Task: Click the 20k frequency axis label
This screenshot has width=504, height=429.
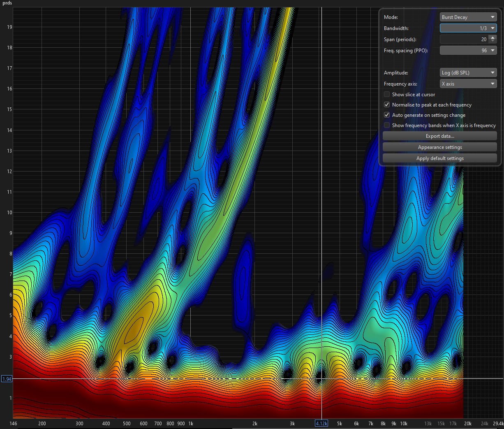Action: [x=468, y=424]
